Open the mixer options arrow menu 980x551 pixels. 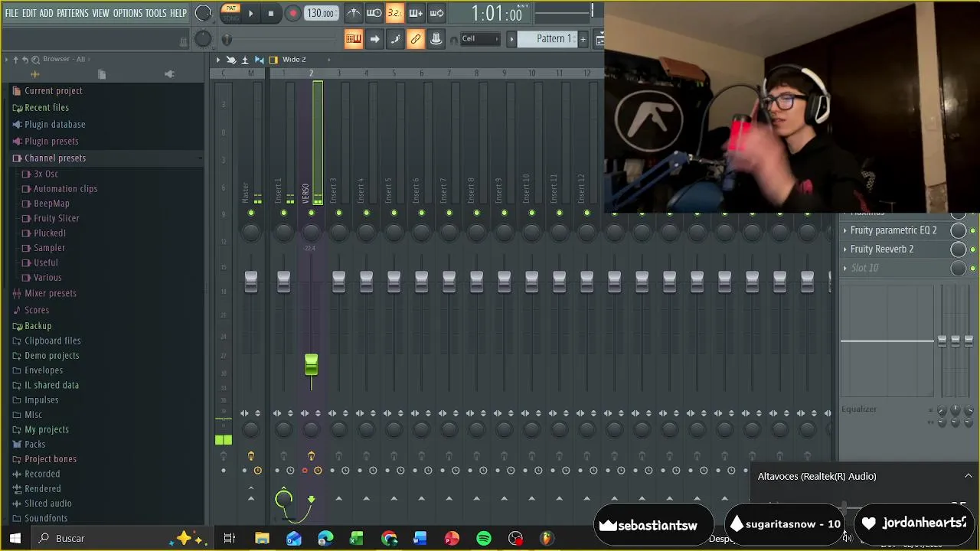(x=217, y=60)
